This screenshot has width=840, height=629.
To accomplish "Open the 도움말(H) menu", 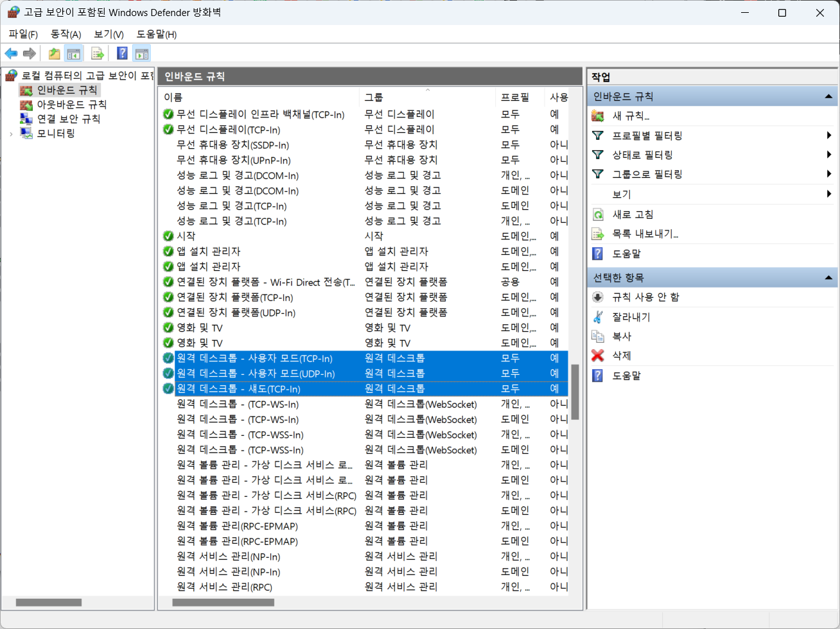I will pyautogui.click(x=156, y=34).
